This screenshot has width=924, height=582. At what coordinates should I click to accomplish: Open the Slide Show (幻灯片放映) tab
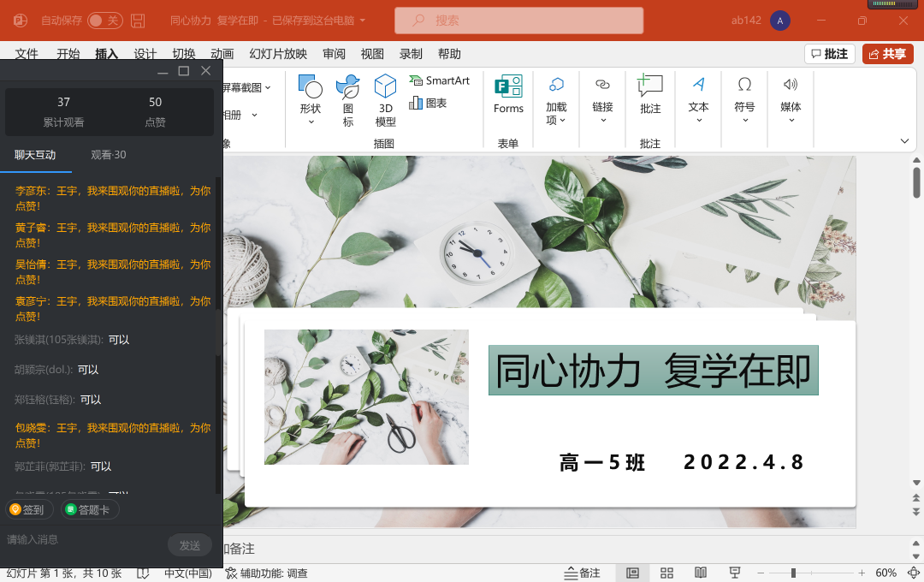click(278, 54)
